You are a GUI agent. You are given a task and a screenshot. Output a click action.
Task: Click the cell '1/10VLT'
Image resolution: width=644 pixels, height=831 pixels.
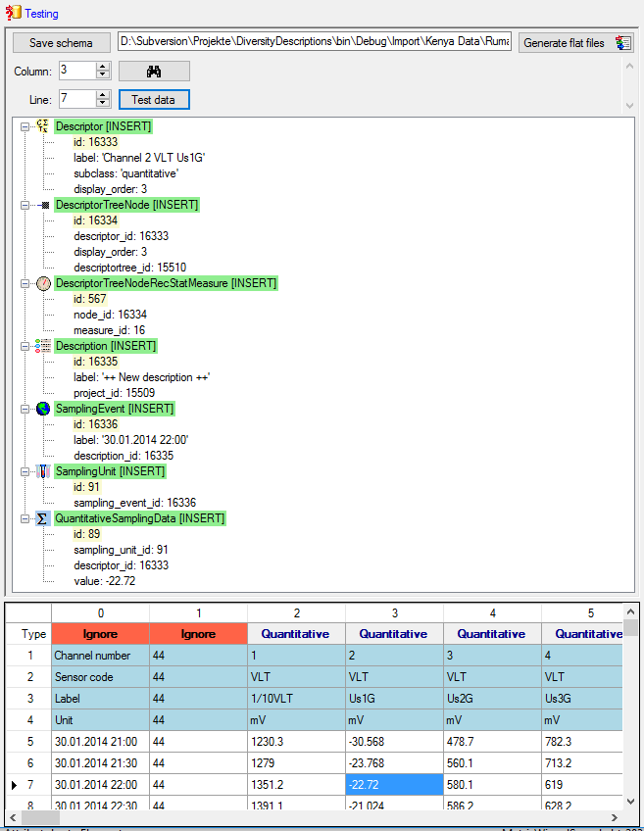coord(296,699)
